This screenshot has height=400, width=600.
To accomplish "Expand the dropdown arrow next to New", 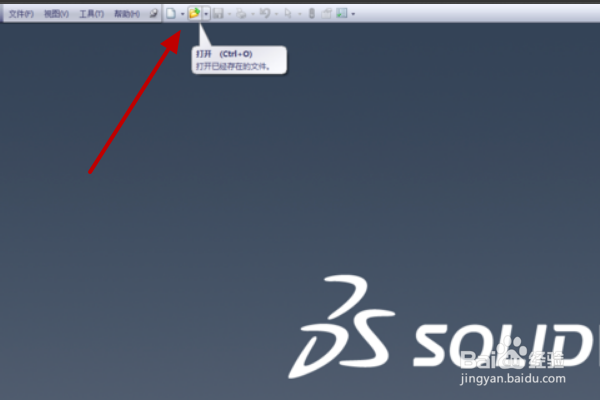I will pyautogui.click(x=183, y=14).
